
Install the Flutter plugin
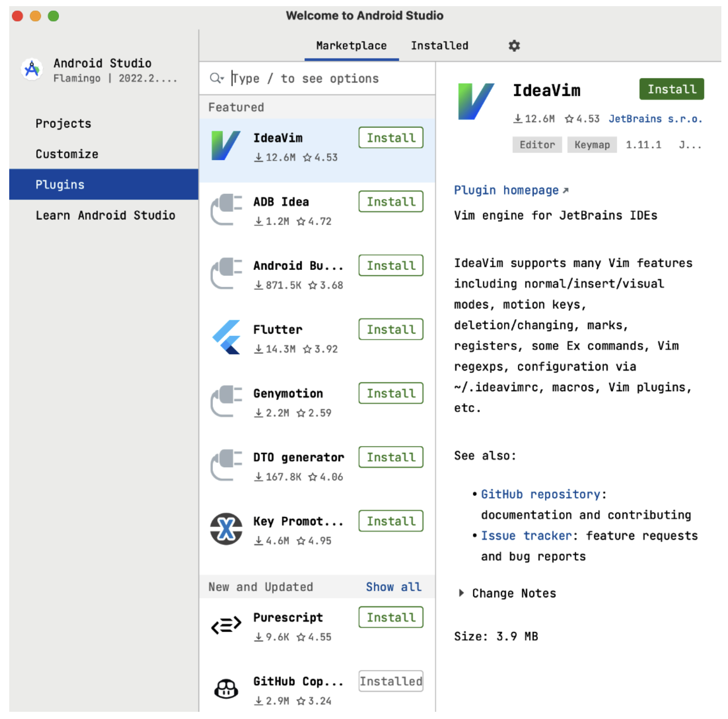click(391, 329)
